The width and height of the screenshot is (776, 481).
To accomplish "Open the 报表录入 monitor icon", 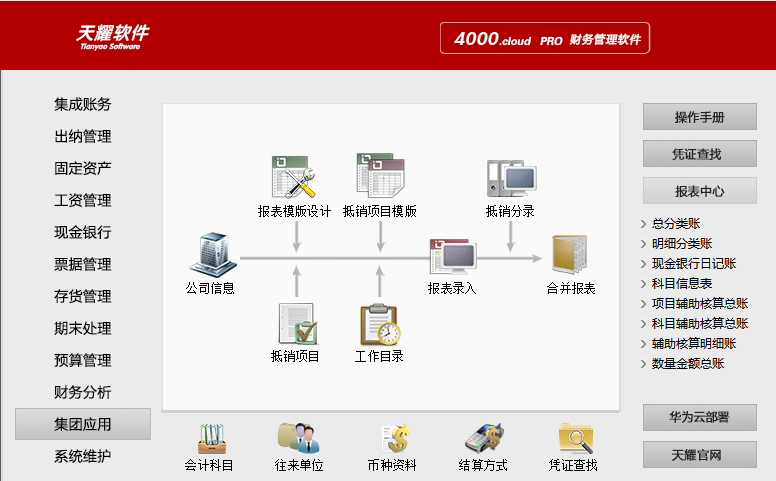I will tap(452, 256).
